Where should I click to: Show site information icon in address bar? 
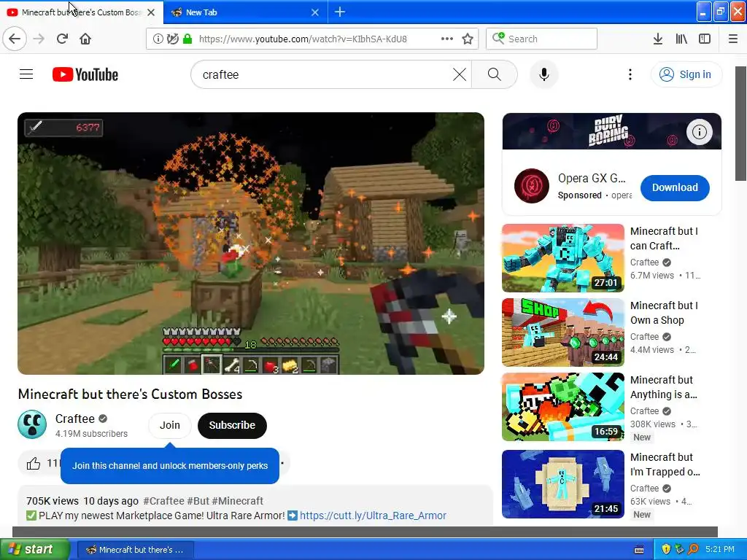tap(158, 39)
